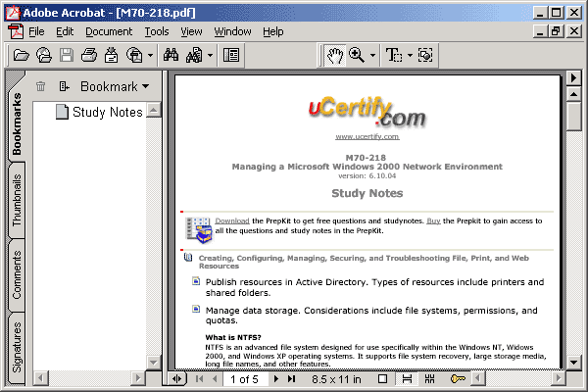Select the Zoom In magnifier tool
Screen dimensions: 588x392
(357, 55)
